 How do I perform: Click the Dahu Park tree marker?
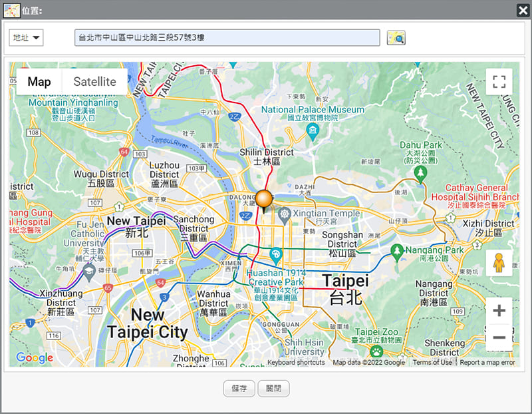pyautogui.click(x=420, y=174)
